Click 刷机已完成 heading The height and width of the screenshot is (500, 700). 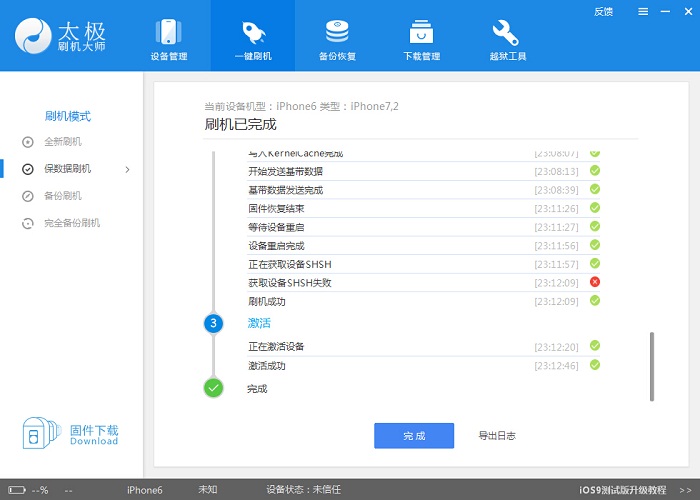point(241,124)
